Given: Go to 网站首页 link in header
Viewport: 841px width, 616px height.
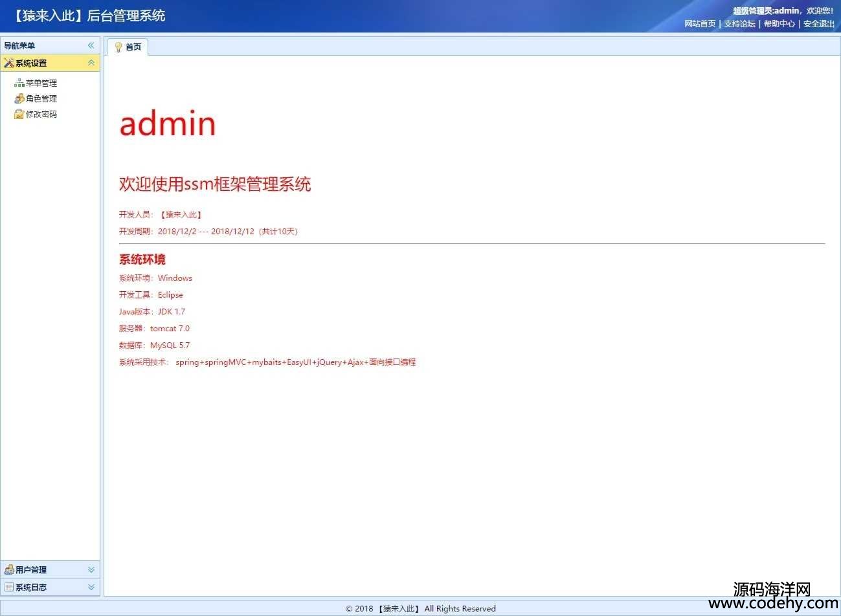Looking at the screenshot, I should pyautogui.click(x=700, y=23).
